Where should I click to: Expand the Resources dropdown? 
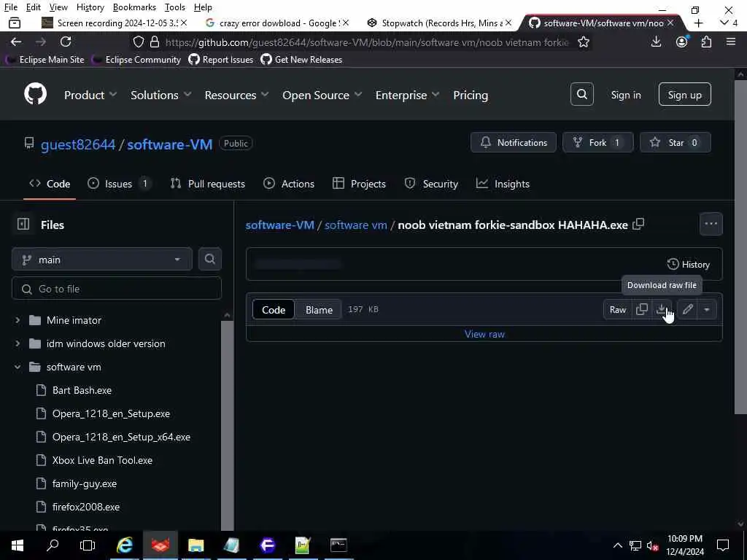coord(237,95)
